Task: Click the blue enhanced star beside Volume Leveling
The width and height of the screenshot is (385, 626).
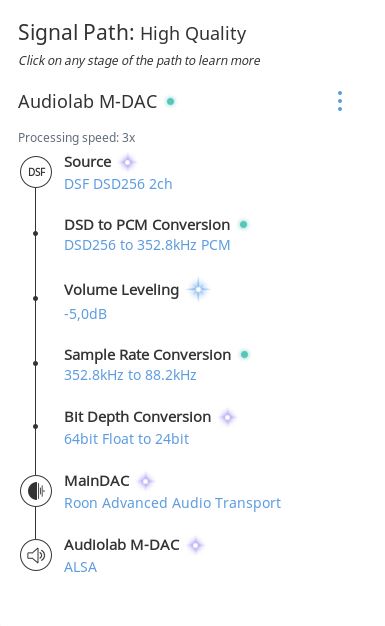Action: [198, 289]
